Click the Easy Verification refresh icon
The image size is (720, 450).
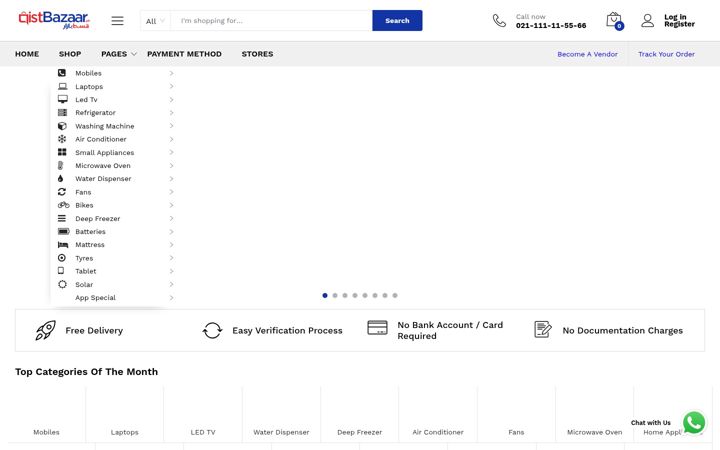(x=212, y=330)
